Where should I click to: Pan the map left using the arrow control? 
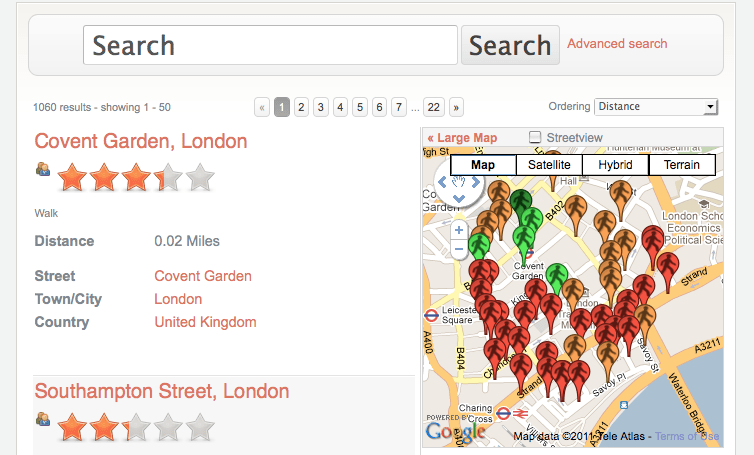click(442, 182)
